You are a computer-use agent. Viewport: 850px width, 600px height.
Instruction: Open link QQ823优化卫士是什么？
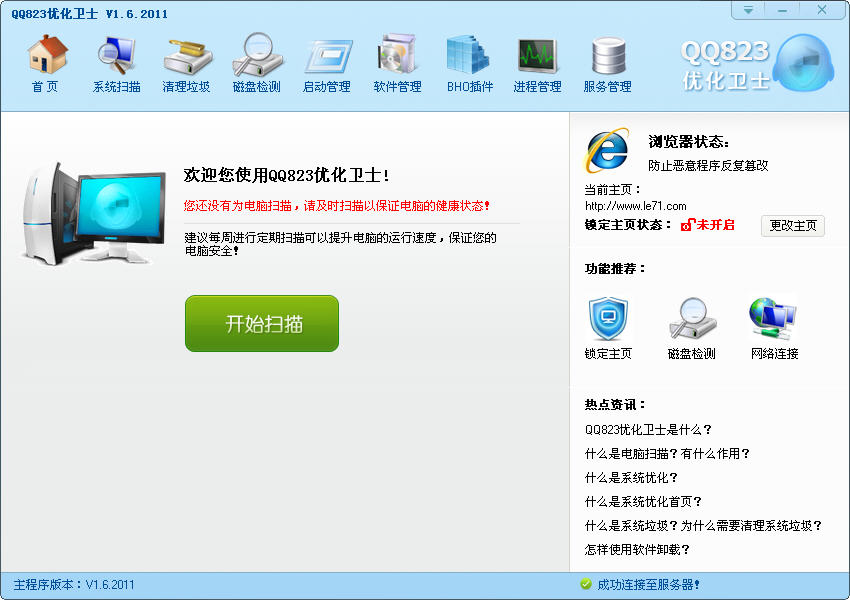648,429
